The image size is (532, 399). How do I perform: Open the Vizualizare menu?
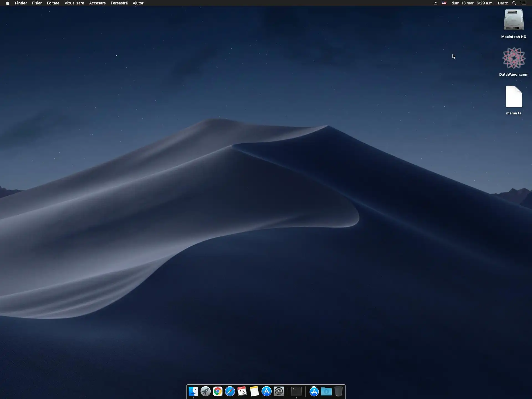[74, 3]
